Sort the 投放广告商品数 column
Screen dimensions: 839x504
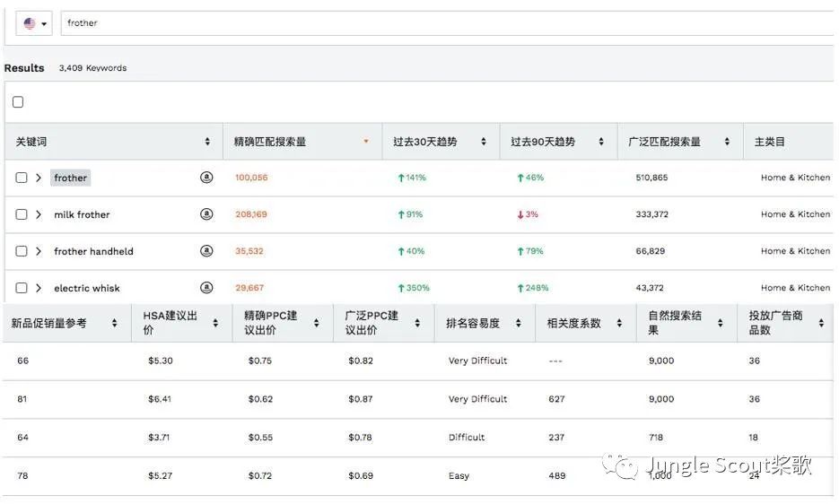pos(821,323)
